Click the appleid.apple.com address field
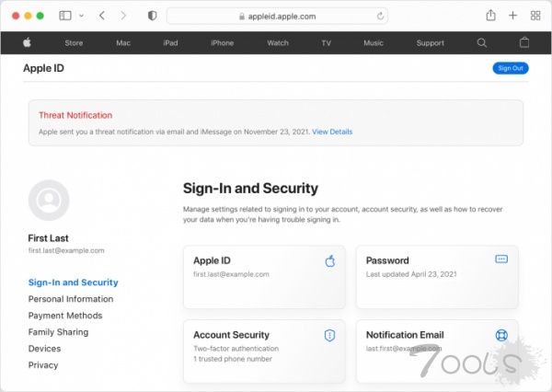Image resolution: width=552 pixels, height=392 pixels. click(276, 16)
